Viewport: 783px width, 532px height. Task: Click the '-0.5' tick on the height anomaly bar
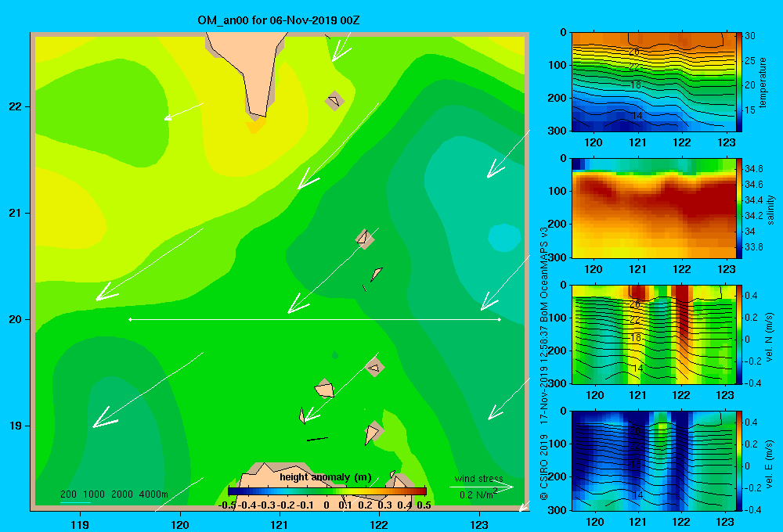227,505
